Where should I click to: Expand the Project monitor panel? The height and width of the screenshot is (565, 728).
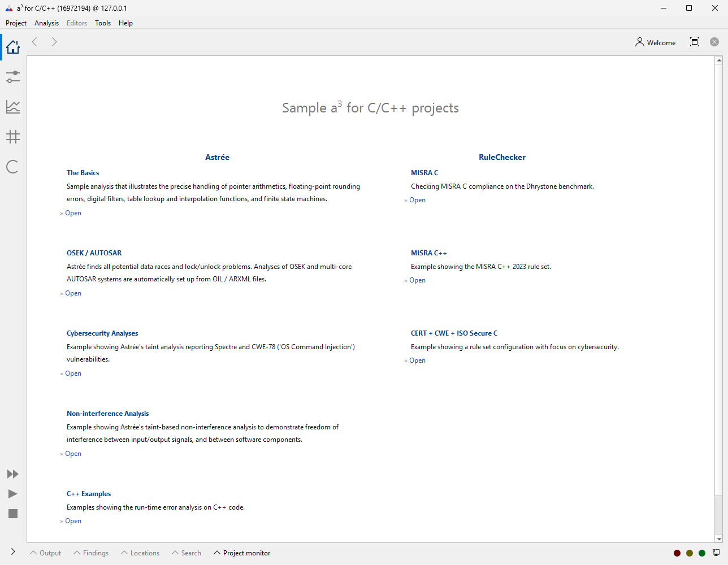(x=242, y=553)
